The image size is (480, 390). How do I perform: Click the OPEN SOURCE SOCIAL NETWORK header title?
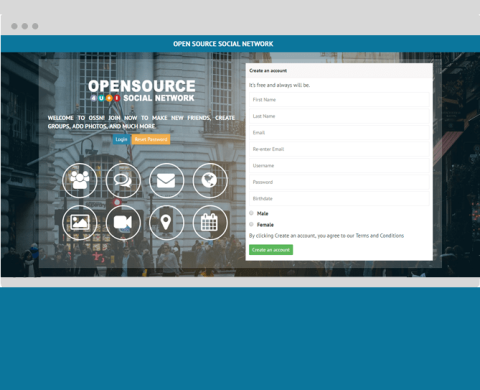click(x=223, y=44)
